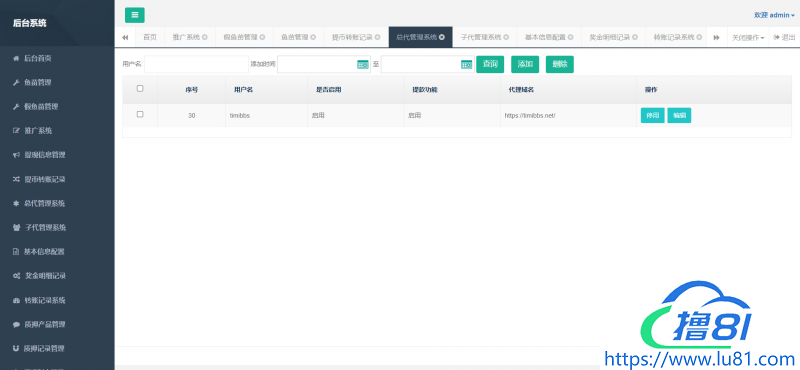The image size is (800, 370).
Task: Switch to the 假鱼苗管理 tab
Action: point(240,37)
